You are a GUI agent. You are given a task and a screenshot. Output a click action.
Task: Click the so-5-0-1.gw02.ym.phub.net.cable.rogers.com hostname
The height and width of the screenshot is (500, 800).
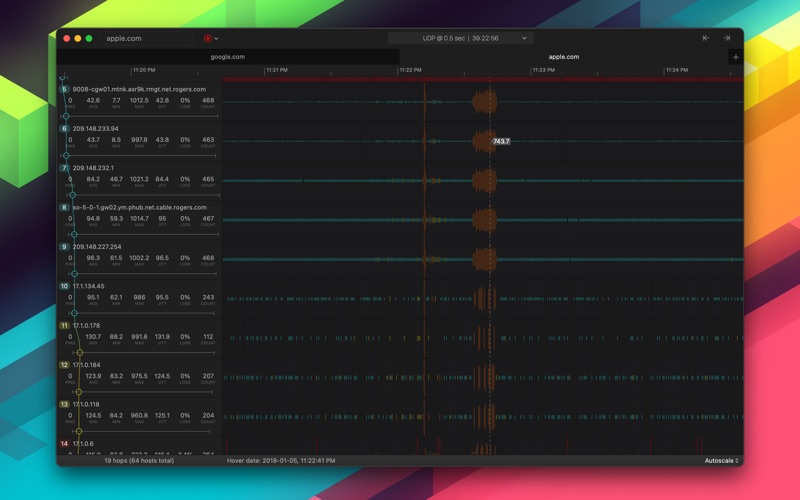[x=139, y=208]
